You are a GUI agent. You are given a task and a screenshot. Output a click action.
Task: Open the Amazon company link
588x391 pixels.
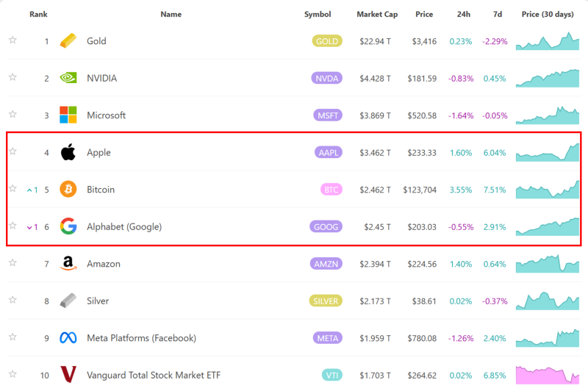click(x=104, y=264)
